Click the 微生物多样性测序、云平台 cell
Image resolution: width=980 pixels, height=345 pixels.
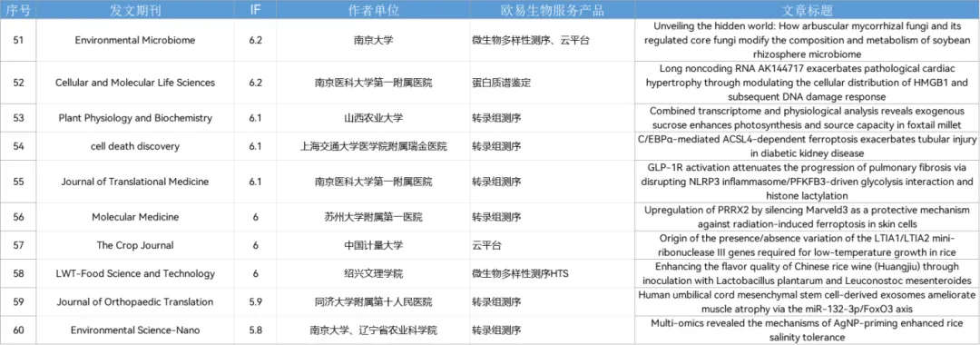(x=552, y=40)
